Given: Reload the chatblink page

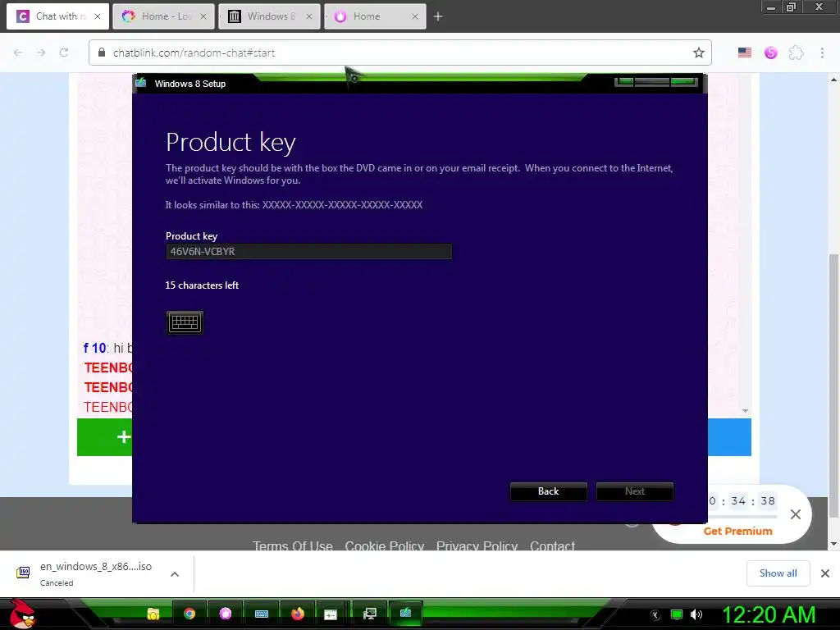Looking at the screenshot, I should point(64,52).
